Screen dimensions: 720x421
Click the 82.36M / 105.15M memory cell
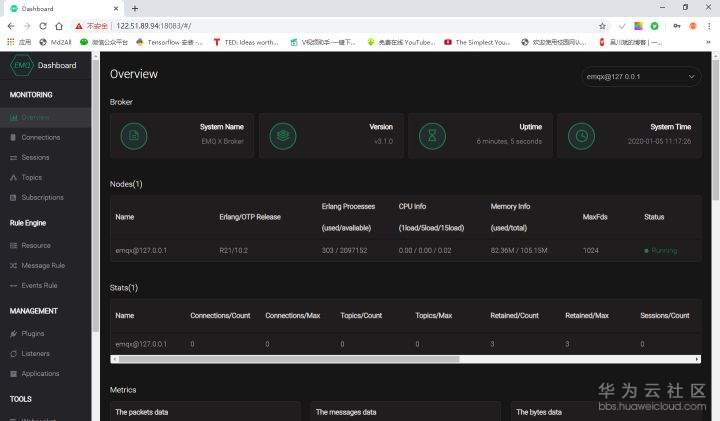[519, 250]
